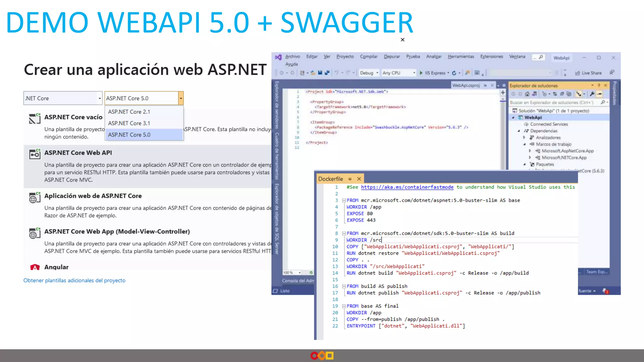Viewport: 644px width, 362px height.
Task: Open the aka.ms/containerfastmode link
Action: 407,187
